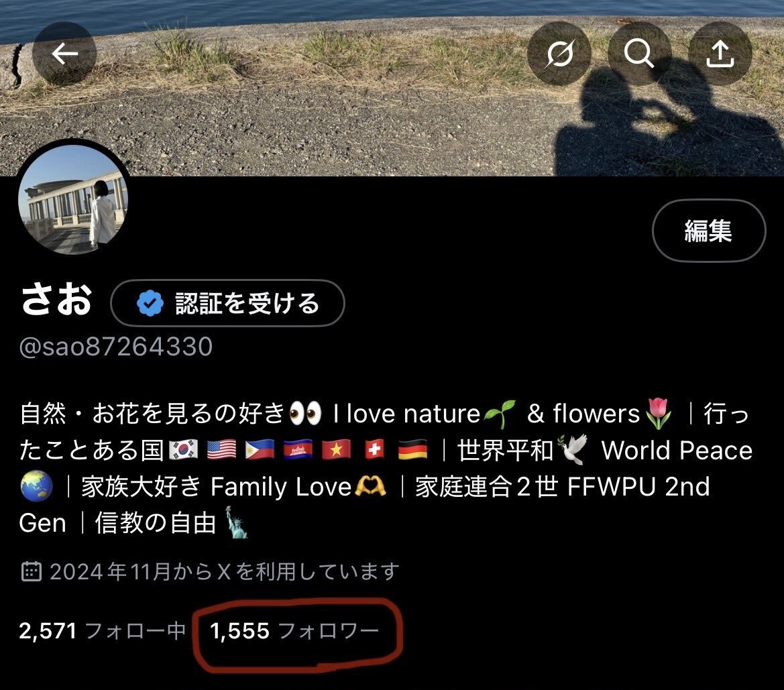Open the 2,571 フォロー中 following list
Viewport: 784px width, 690px height.
[x=102, y=631]
